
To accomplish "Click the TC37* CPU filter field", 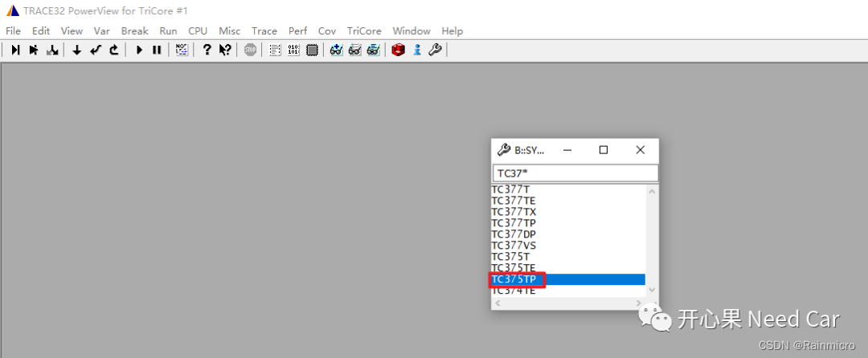I will [575, 173].
